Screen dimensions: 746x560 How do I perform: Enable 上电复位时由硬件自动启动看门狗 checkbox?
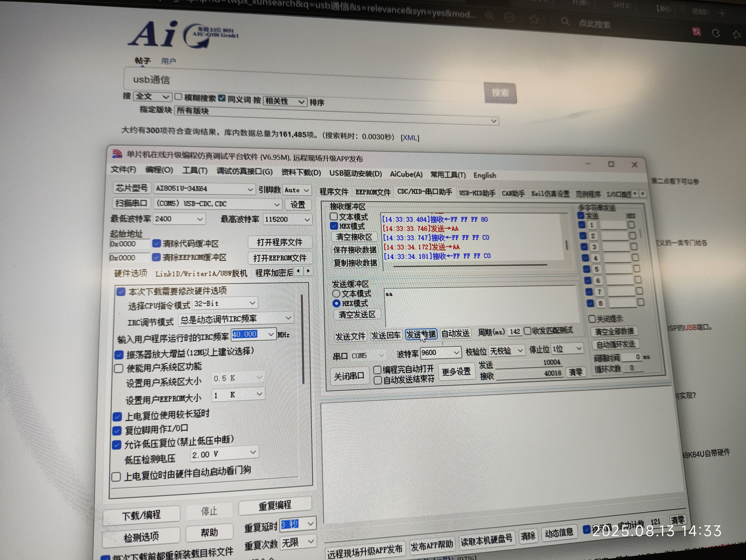coord(116,477)
